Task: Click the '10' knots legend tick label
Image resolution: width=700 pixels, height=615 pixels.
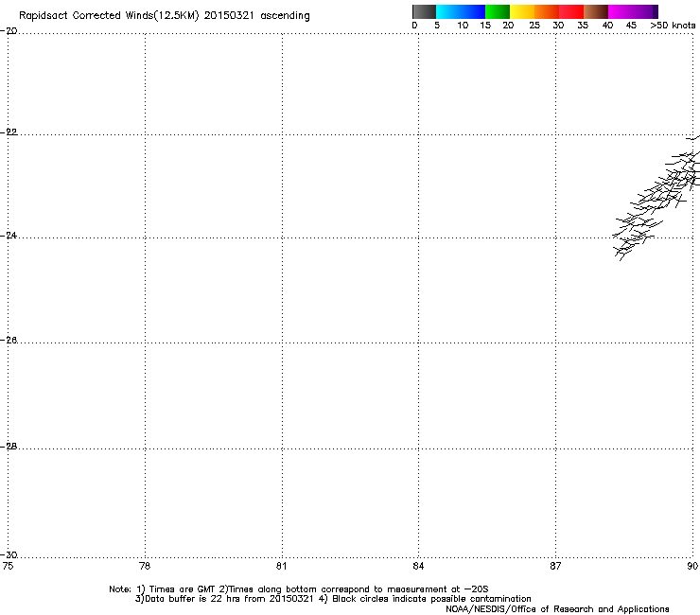Action: (x=463, y=26)
